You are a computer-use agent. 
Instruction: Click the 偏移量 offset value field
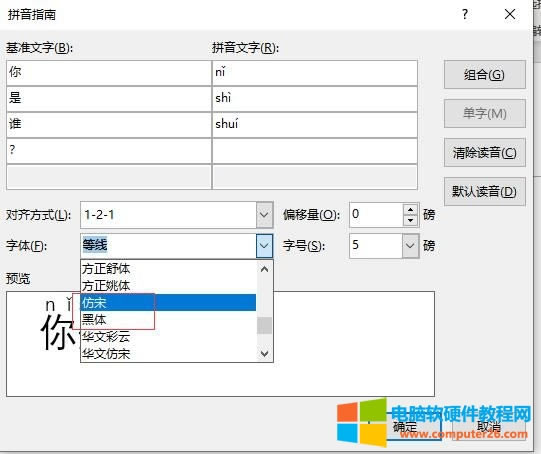(376, 215)
